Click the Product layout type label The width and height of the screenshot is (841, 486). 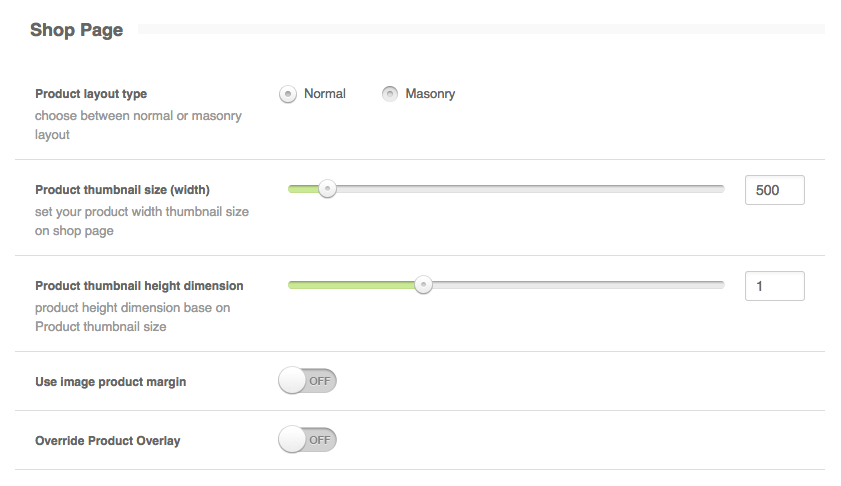(91, 94)
